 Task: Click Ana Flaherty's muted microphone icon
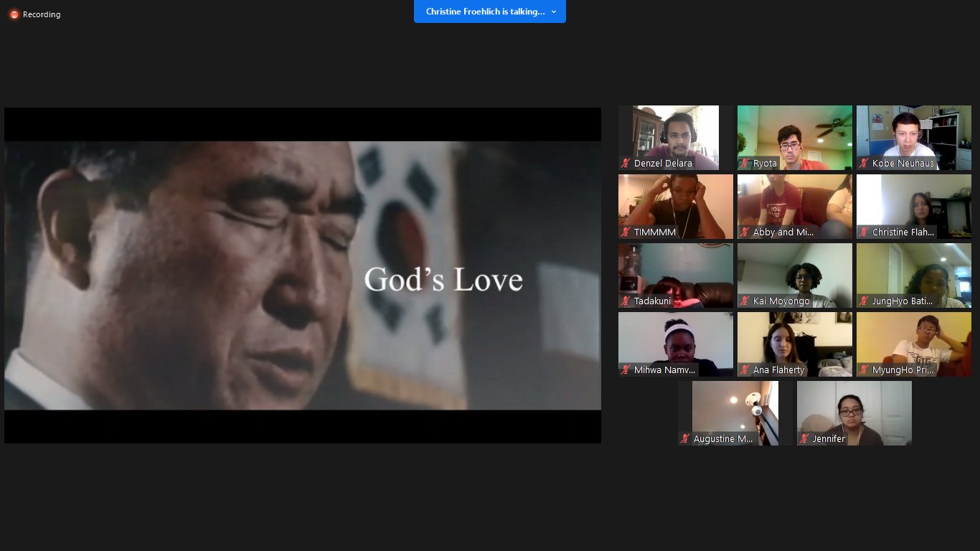745,370
